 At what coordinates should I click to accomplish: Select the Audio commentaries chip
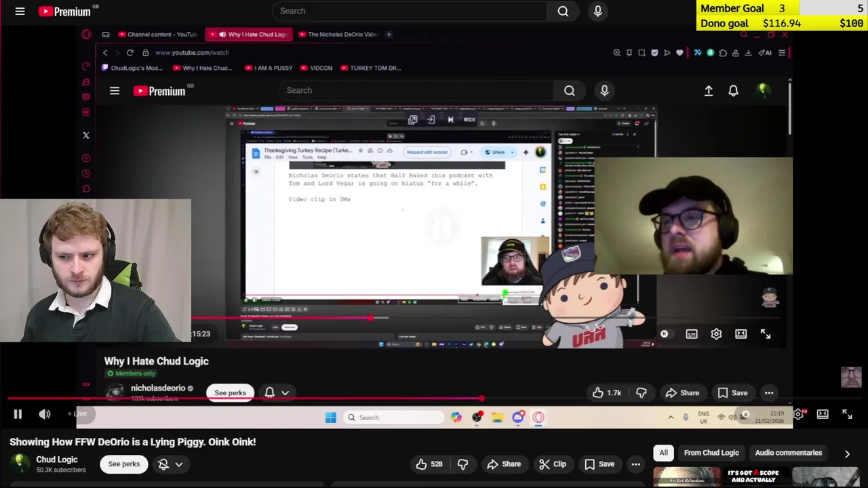tap(789, 453)
